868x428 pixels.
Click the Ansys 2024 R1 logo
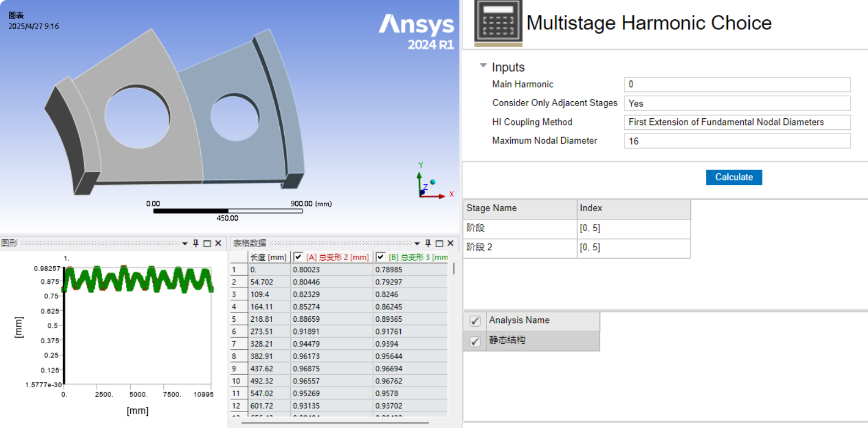(417, 32)
